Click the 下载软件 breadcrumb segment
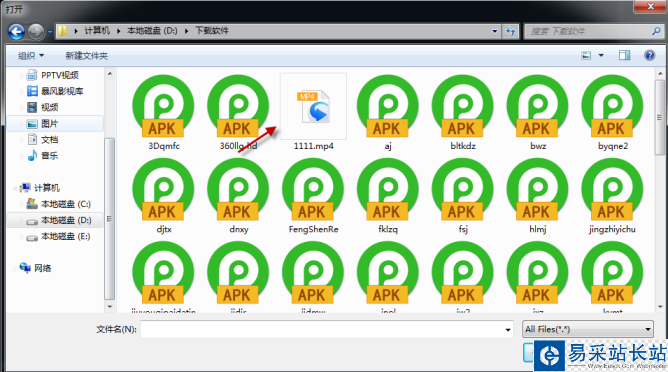Image resolution: width=668 pixels, height=372 pixels. coord(212,31)
